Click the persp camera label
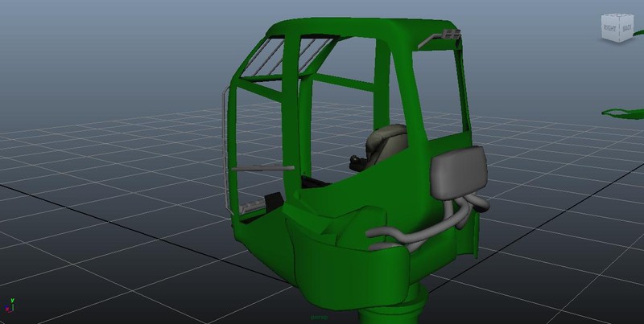The image size is (644, 324). tap(320, 318)
